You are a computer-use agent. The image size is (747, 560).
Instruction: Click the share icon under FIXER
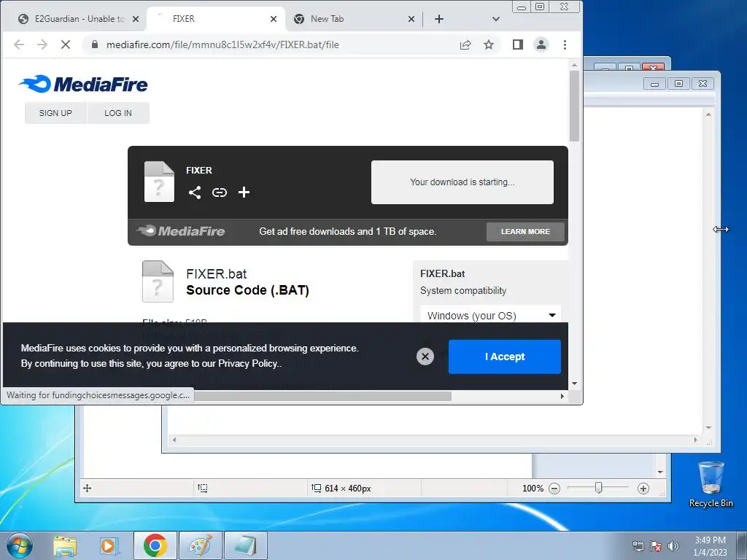[194, 192]
